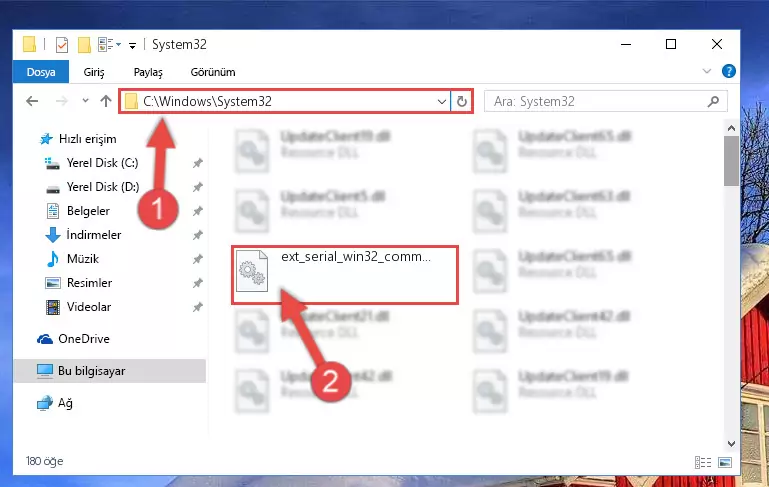Click the pin icon next to Resimler
Image resolution: width=769 pixels, height=487 pixels.
coord(197,283)
